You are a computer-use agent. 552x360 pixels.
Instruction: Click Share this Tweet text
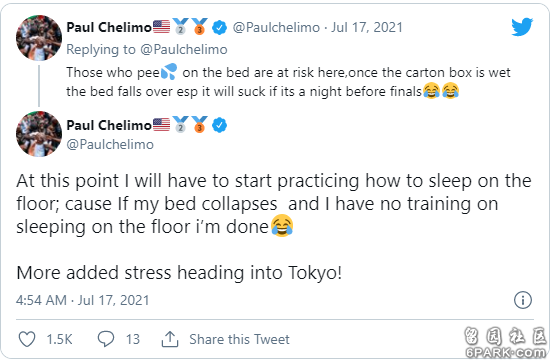click(x=239, y=339)
